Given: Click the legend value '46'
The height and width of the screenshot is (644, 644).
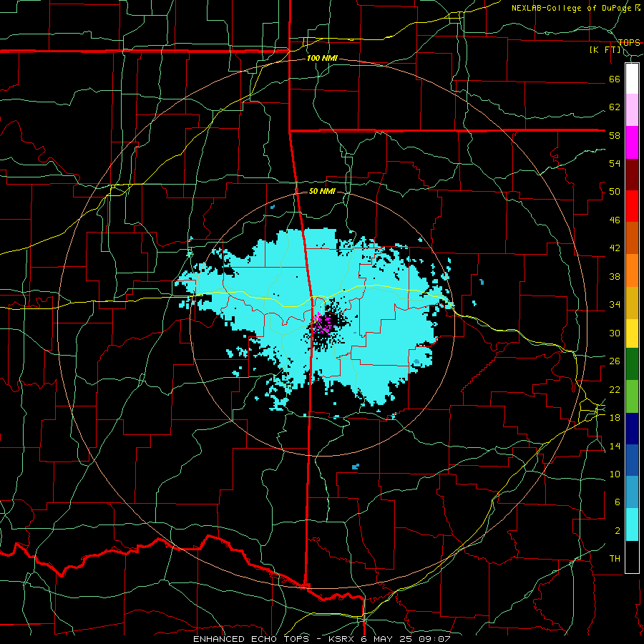Looking at the screenshot, I should (615, 220).
